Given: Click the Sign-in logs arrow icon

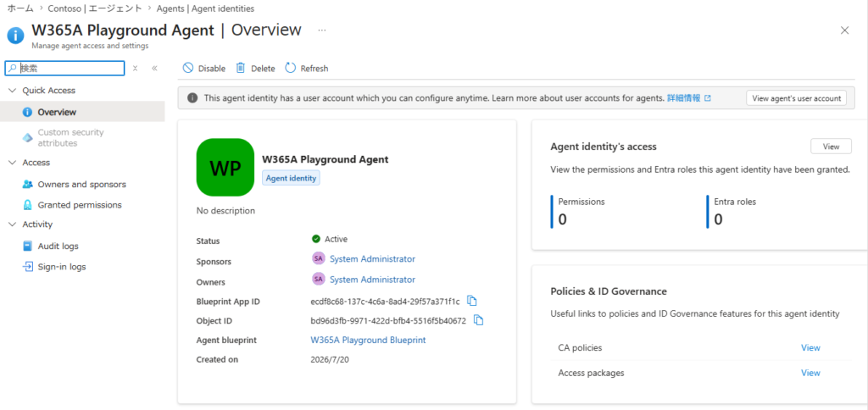Looking at the screenshot, I should pyautogui.click(x=28, y=267).
